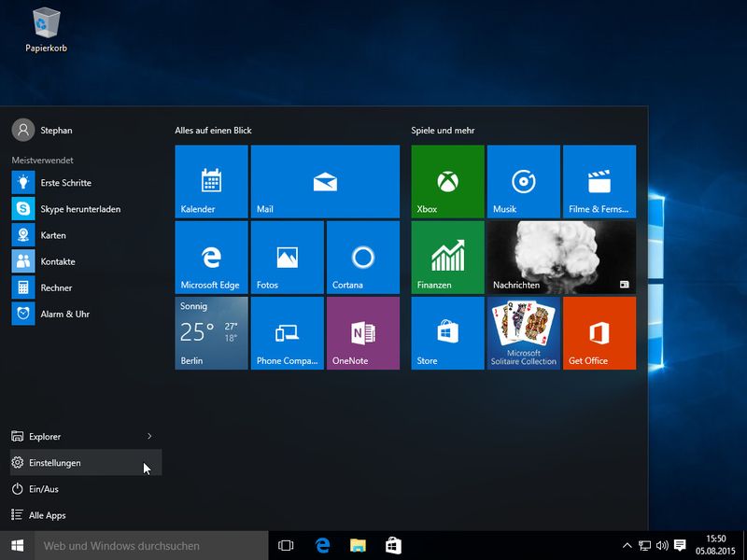Open Microsoft Edge from its tile
The width and height of the screenshot is (747, 560).
pos(210,258)
